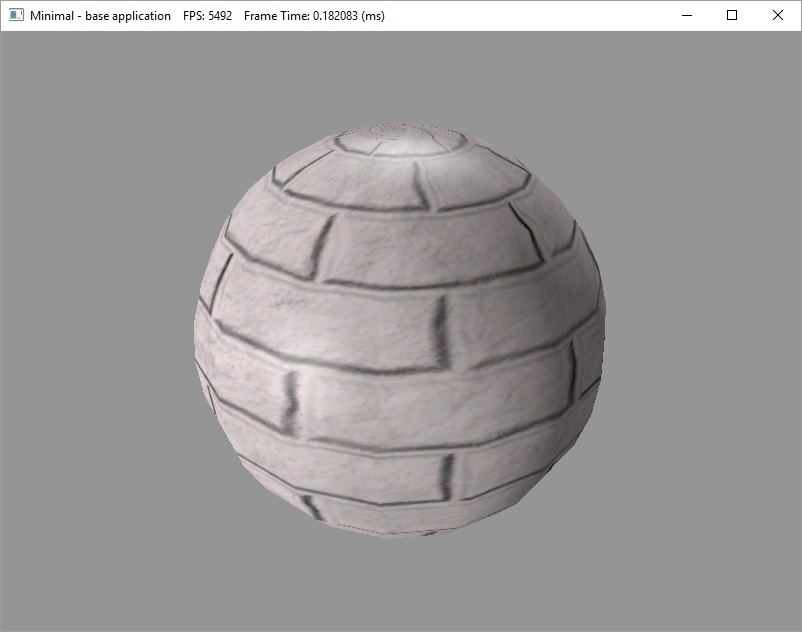Maximize the Minimal base application window
Viewport: 802px width, 632px height.
pyautogui.click(x=732, y=16)
